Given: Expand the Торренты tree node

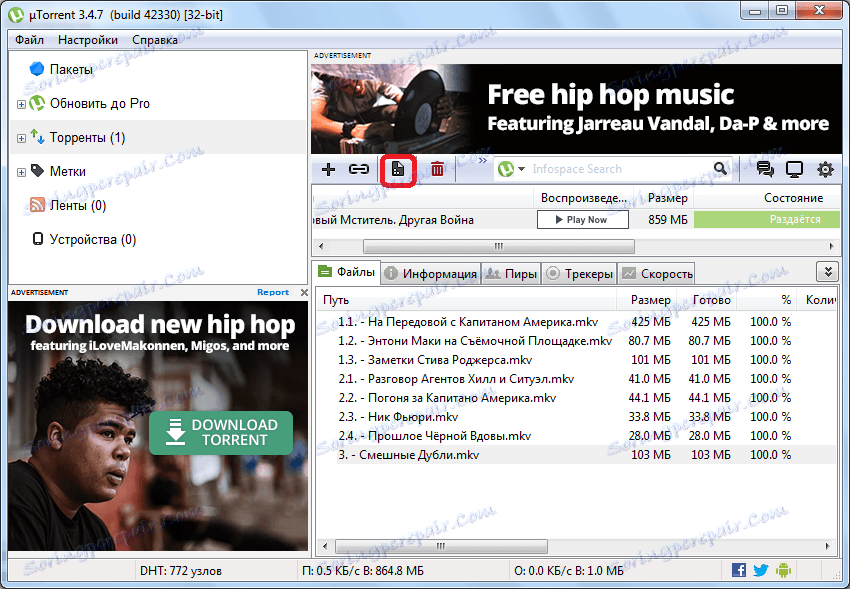Looking at the screenshot, I should coord(21,138).
